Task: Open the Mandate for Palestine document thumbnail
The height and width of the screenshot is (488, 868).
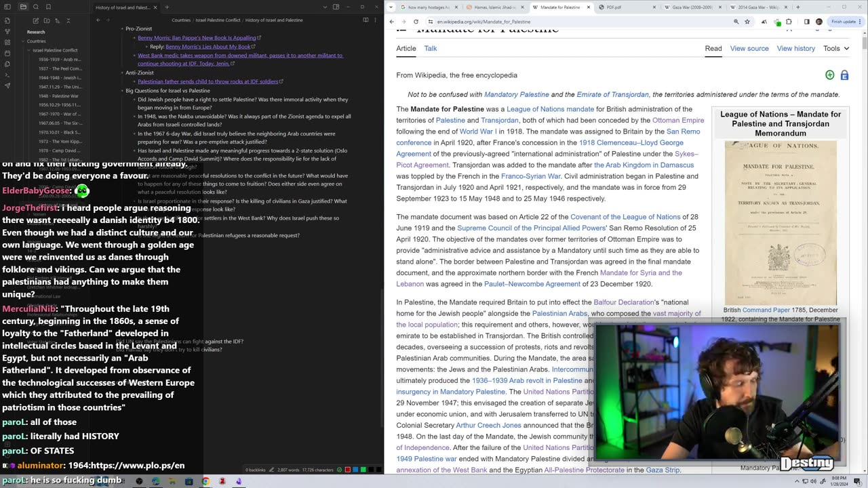Action: pos(781,223)
